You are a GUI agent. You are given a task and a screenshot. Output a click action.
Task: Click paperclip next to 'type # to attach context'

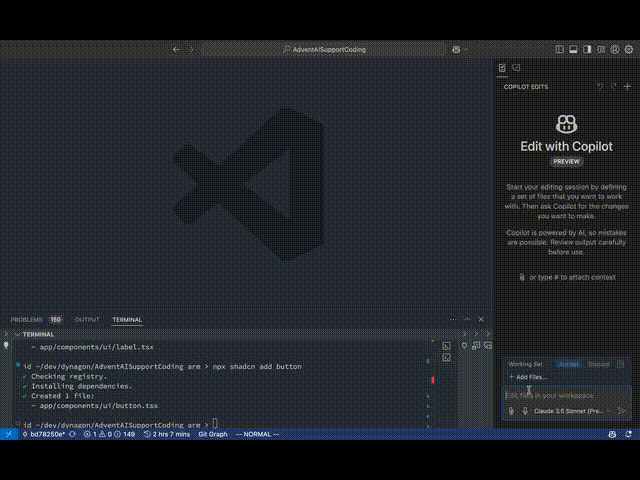522,277
